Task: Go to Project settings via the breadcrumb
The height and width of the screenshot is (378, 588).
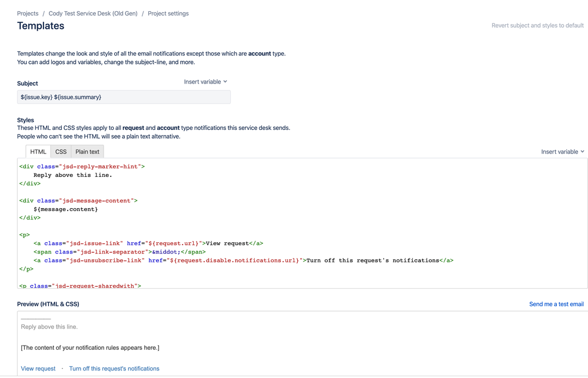Action: 167,13
